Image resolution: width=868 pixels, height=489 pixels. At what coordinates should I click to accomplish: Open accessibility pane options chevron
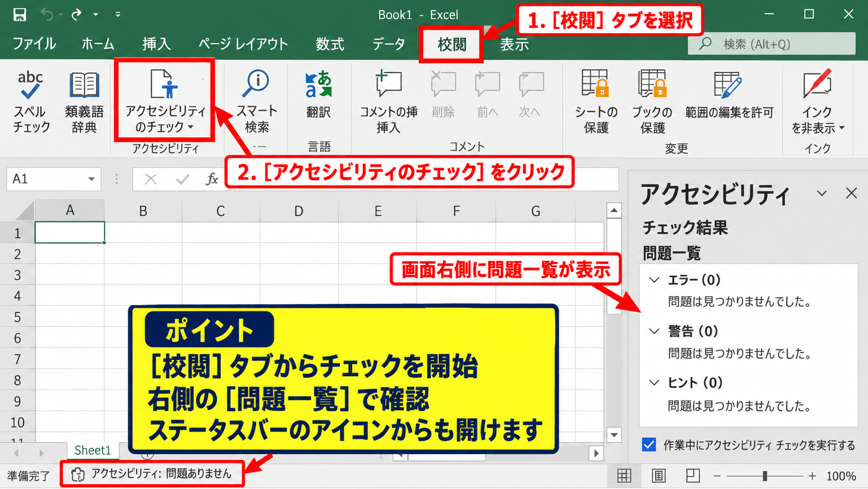822,193
